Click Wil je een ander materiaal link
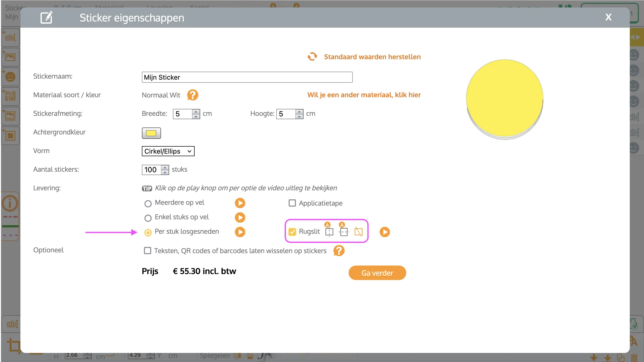Screen dimensions: 644x362 [x=364, y=95]
